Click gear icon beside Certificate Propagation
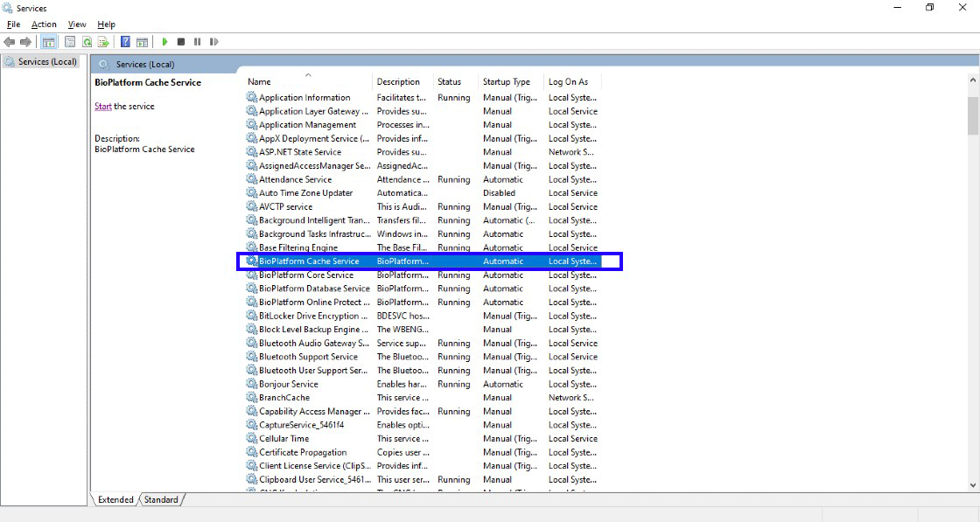The image size is (980, 522). pos(251,452)
